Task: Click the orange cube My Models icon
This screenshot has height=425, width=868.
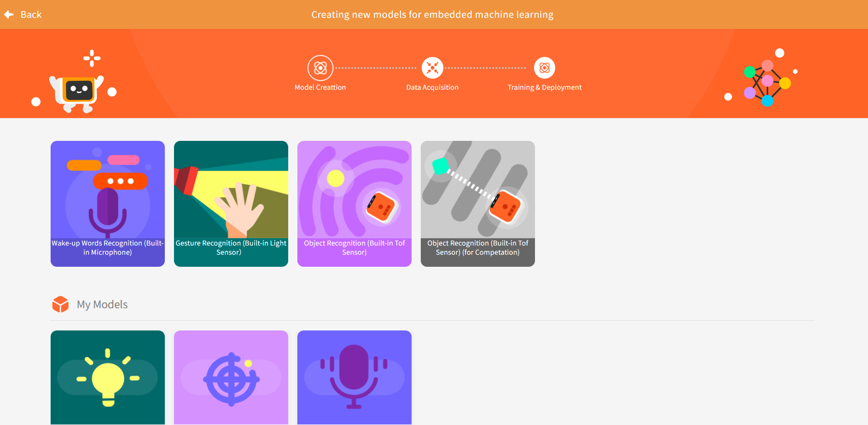Action: click(61, 304)
